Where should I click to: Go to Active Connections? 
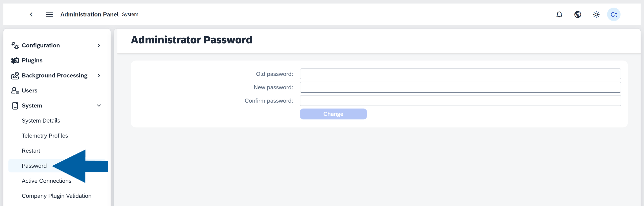(46, 181)
